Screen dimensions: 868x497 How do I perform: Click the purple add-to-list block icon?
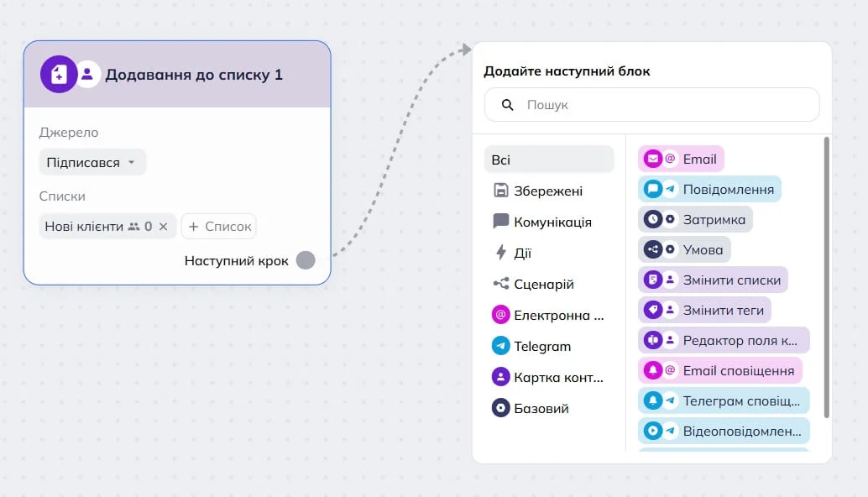[x=59, y=74]
